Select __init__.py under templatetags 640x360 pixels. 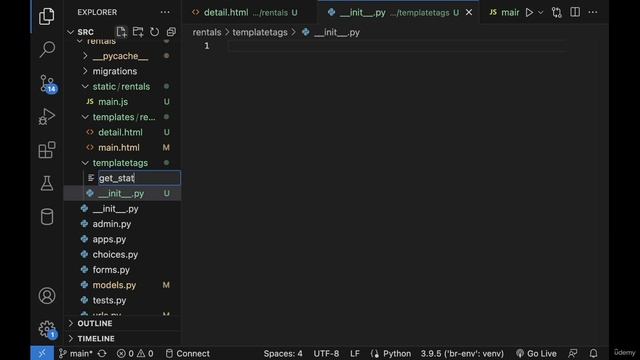point(122,193)
